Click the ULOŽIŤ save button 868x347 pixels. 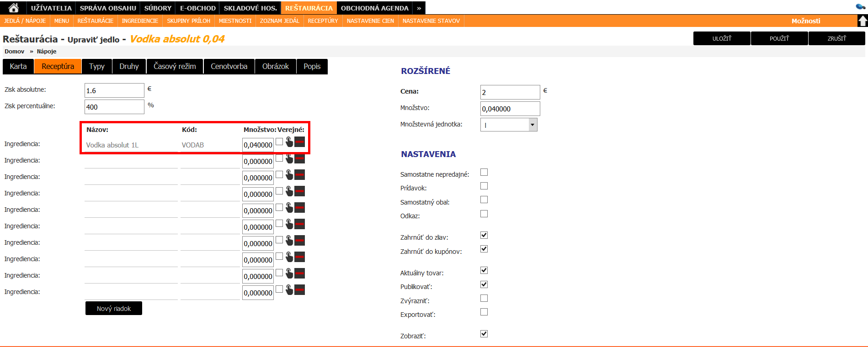click(x=721, y=38)
